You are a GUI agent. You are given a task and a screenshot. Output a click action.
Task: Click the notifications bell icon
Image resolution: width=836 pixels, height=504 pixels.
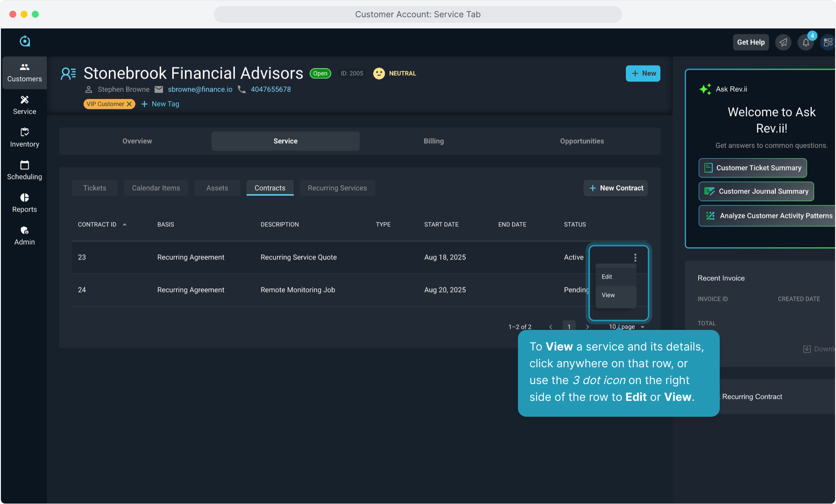pos(806,42)
